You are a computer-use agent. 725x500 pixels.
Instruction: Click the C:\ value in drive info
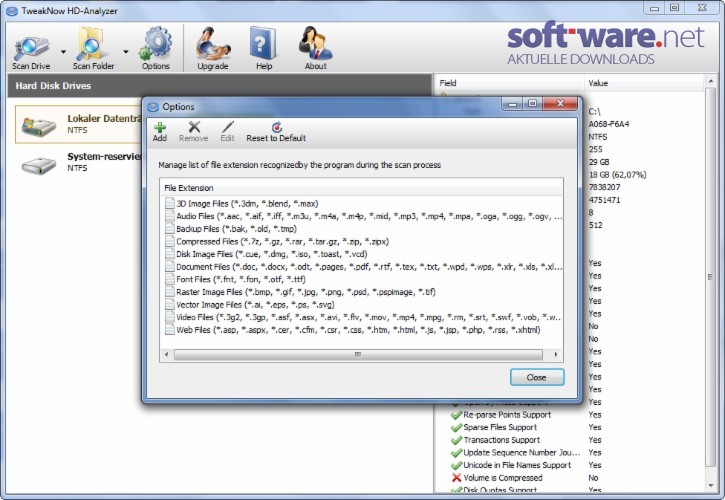click(x=594, y=111)
